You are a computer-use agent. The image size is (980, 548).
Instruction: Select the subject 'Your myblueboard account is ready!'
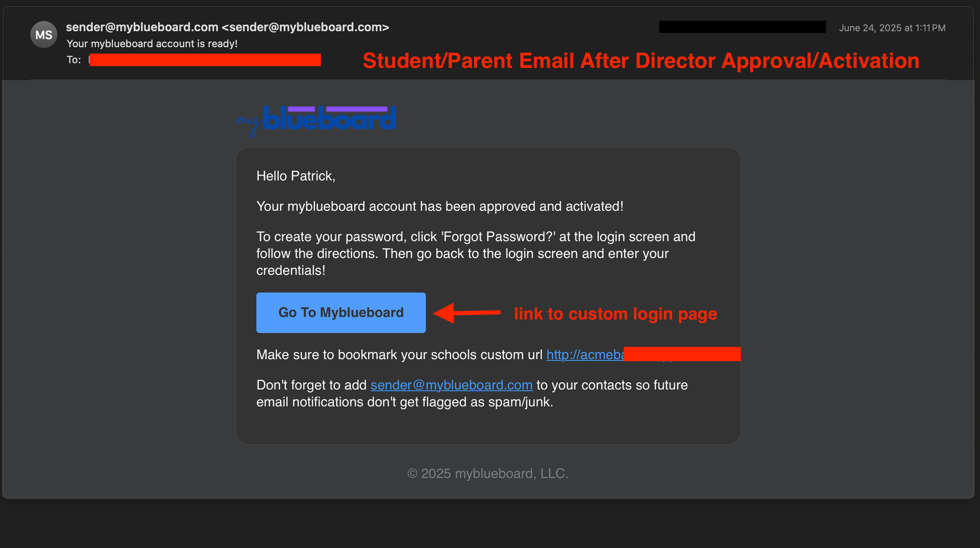(152, 43)
